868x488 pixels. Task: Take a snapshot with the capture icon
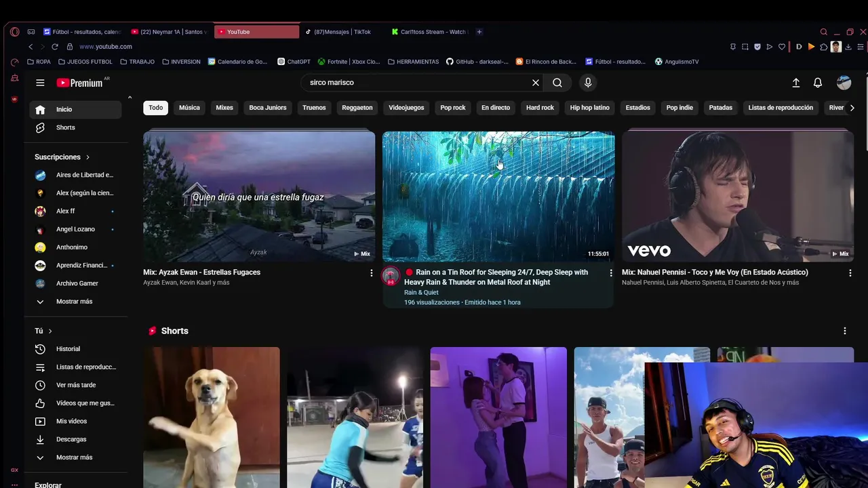pyautogui.click(x=745, y=47)
